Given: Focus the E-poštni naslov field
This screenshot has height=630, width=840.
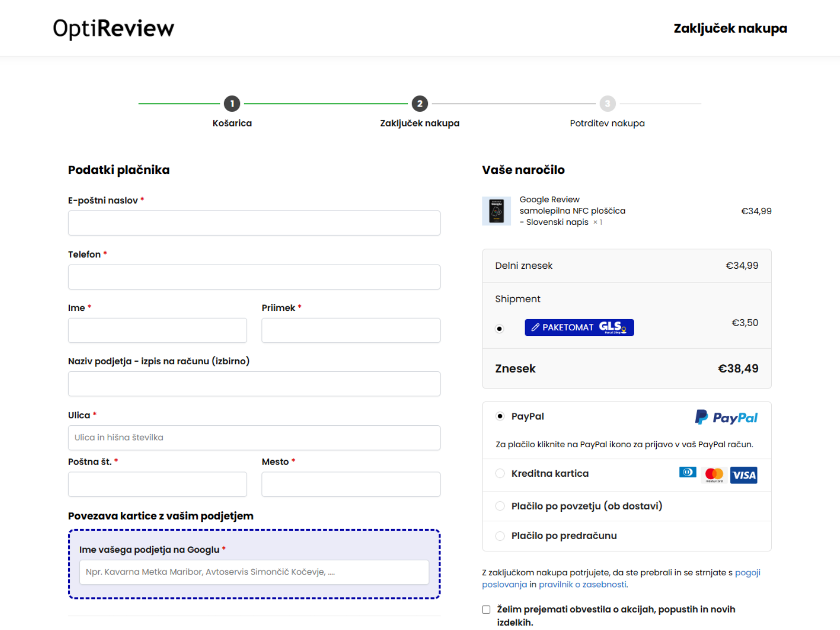Looking at the screenshot, I should [x=254, y=223].
